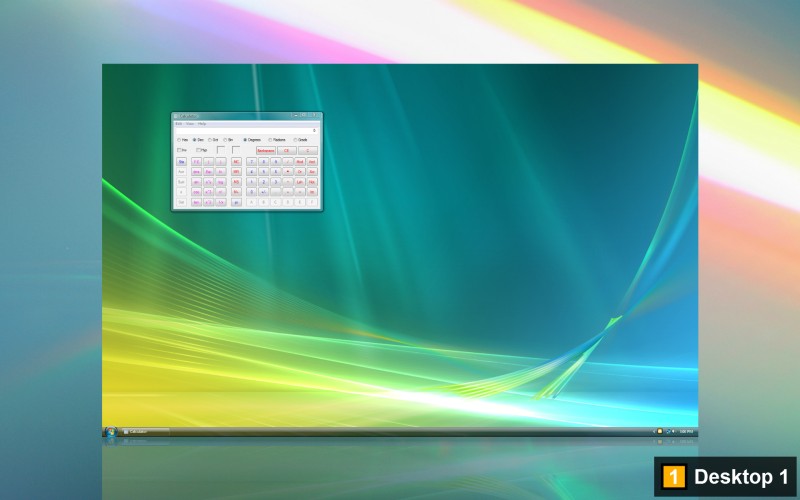
Task: Select the Radians radio button
Action: point(277,140)
